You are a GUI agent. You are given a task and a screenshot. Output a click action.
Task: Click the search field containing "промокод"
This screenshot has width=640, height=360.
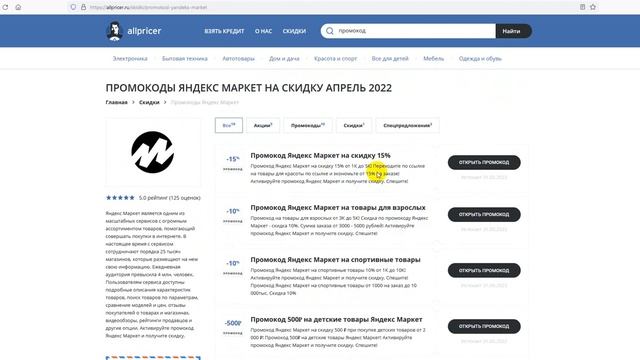(408, 31)
